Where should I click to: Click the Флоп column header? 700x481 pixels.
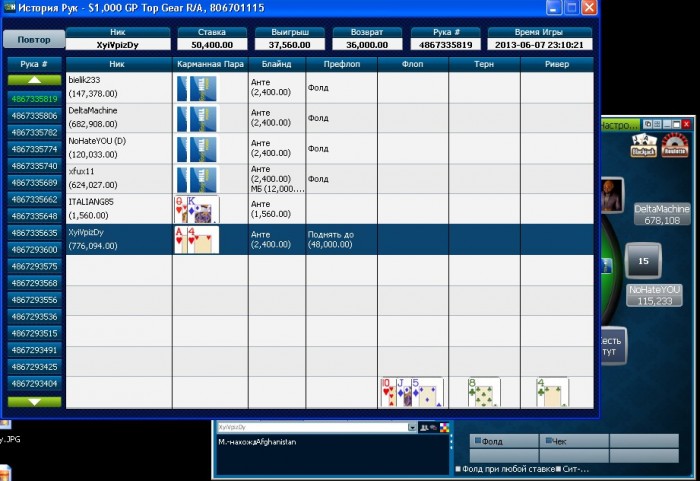tap(412, 64)
